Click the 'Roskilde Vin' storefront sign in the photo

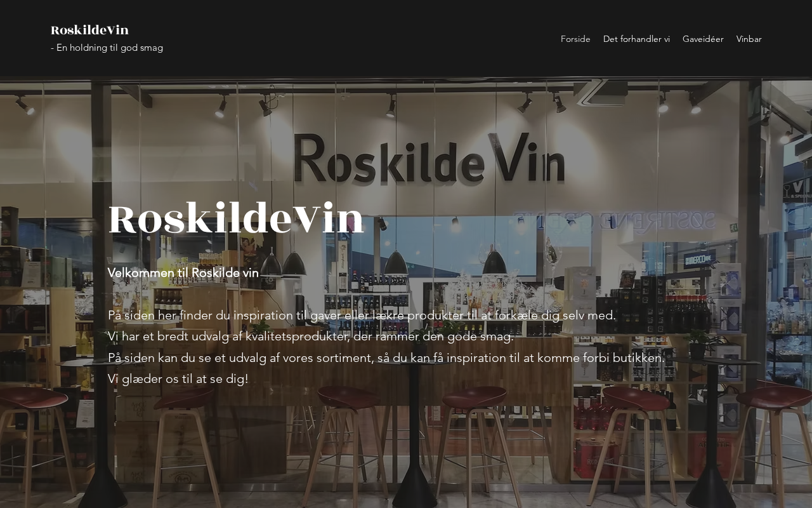pos(429,159)
